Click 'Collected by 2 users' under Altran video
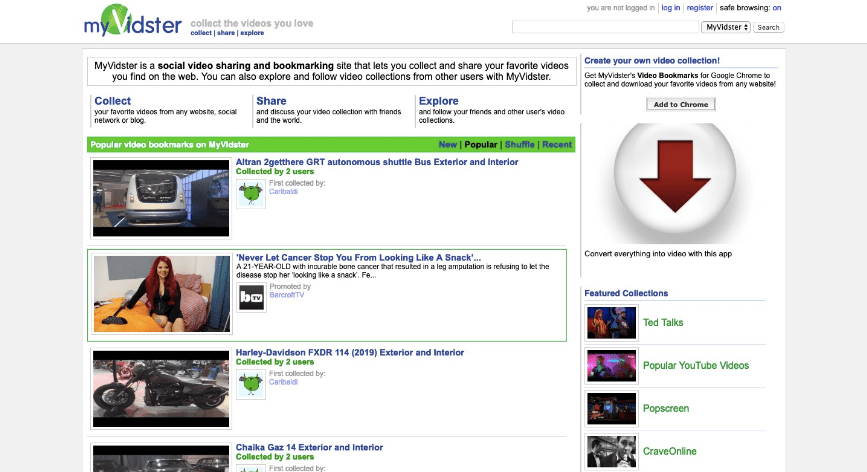 pyautogui.click(x=275, y=171)
